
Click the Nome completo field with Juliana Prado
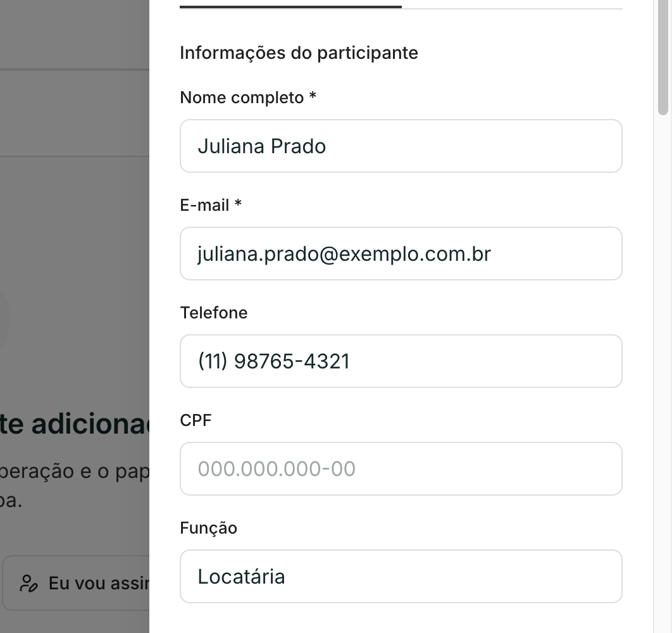(401, 146)
